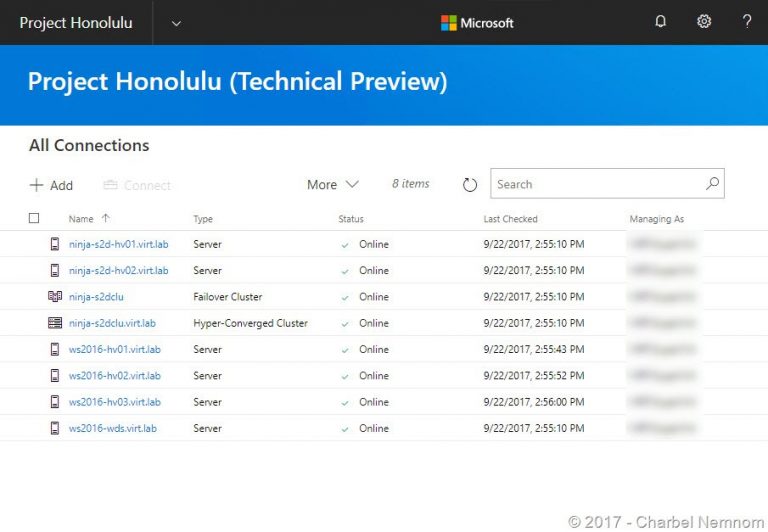
Task: Click the Online checkmark for ninja-s2d-hv01.virt.lab
Action: coord(345,245)
